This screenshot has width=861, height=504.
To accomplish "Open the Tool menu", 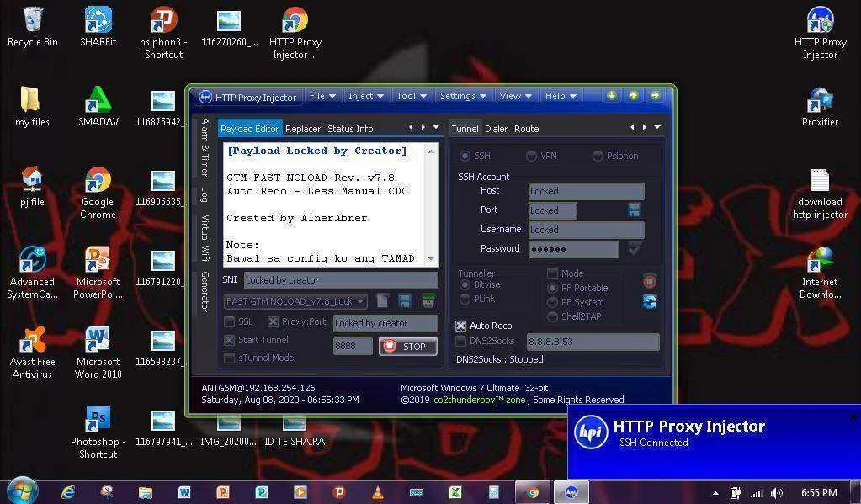I will coord(412,96).
